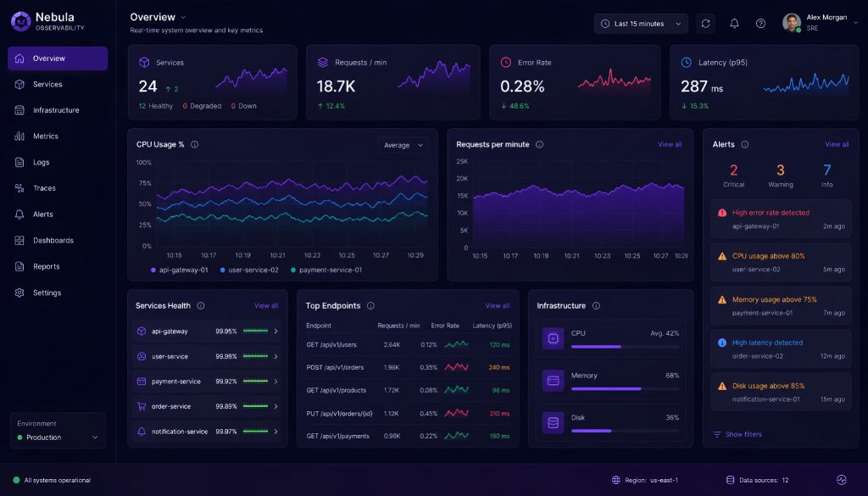Click the Nebula Observability logo
The image size is (868, 496).
(x=21, y=21)
